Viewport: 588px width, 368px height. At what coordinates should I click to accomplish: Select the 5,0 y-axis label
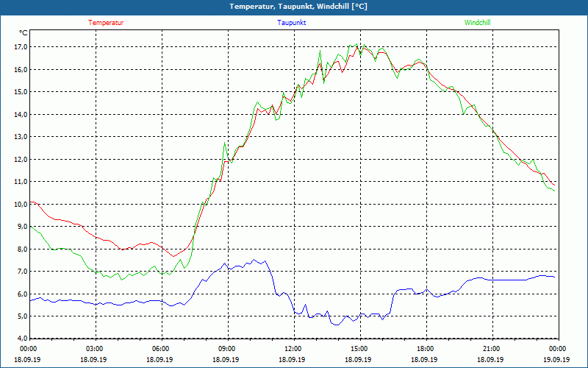coord(21,316)
